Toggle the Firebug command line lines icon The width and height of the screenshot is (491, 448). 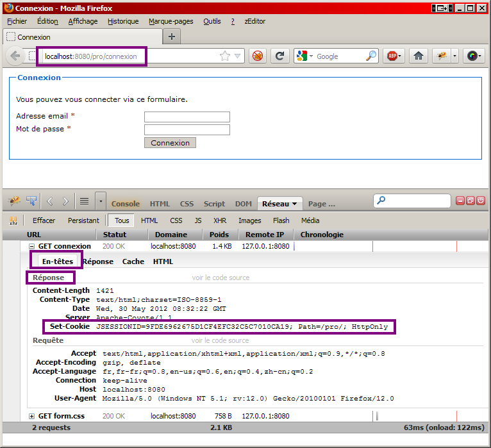point(84,201)
